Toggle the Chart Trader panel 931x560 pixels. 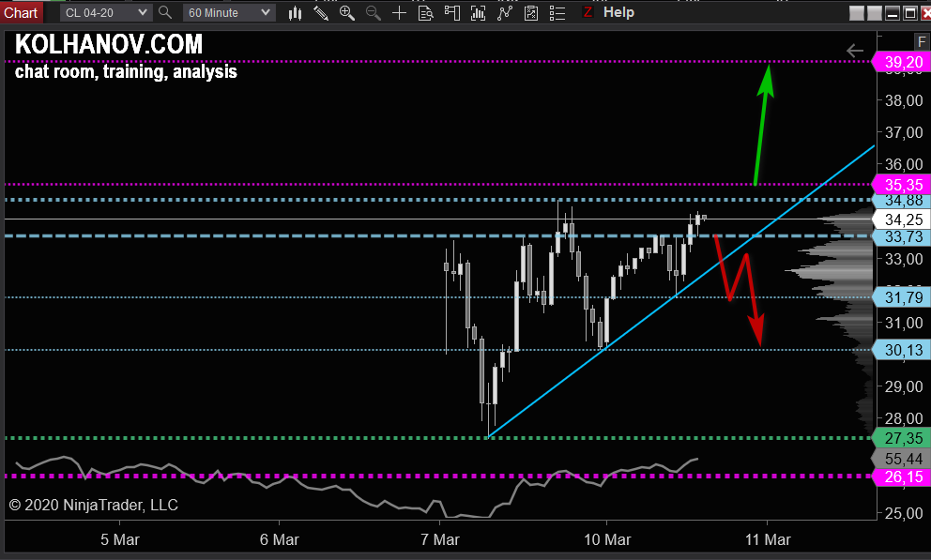(452, 12)
